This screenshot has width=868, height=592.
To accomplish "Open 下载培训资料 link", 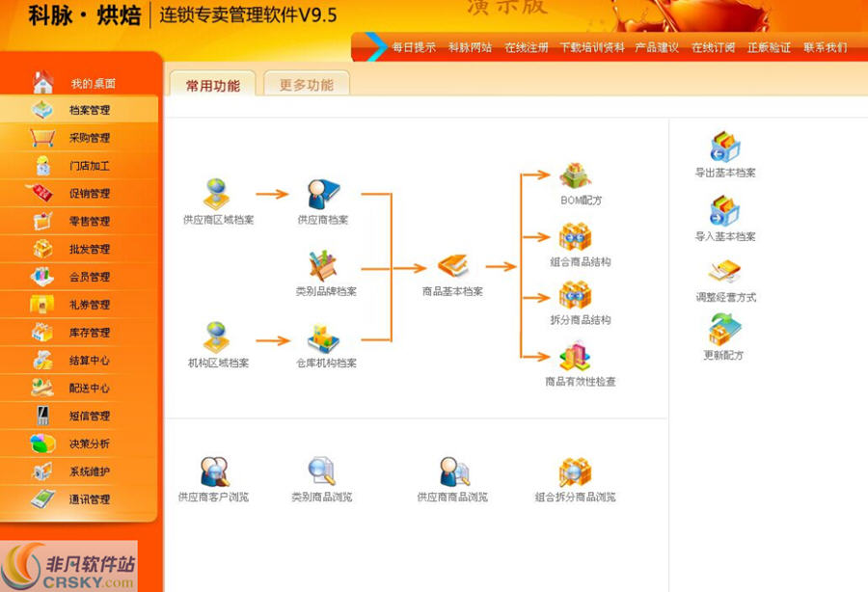I will [x=592, y=47].
